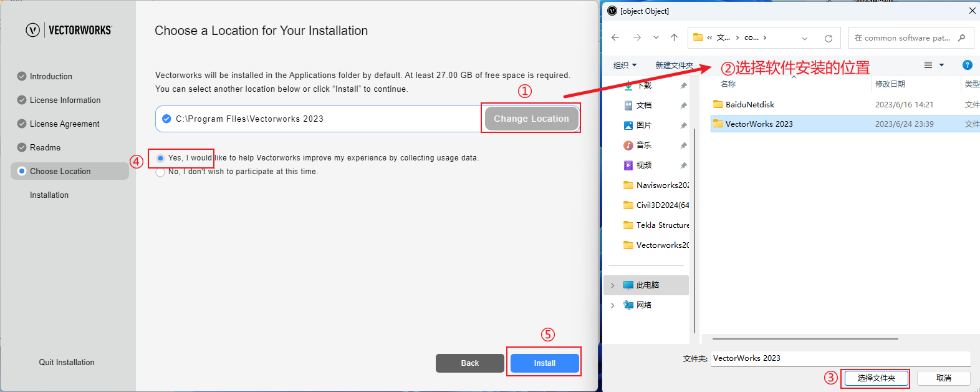Expand the '文...' breadcrumb chevron
Screen dimensions: 980x392
(737, 37)
